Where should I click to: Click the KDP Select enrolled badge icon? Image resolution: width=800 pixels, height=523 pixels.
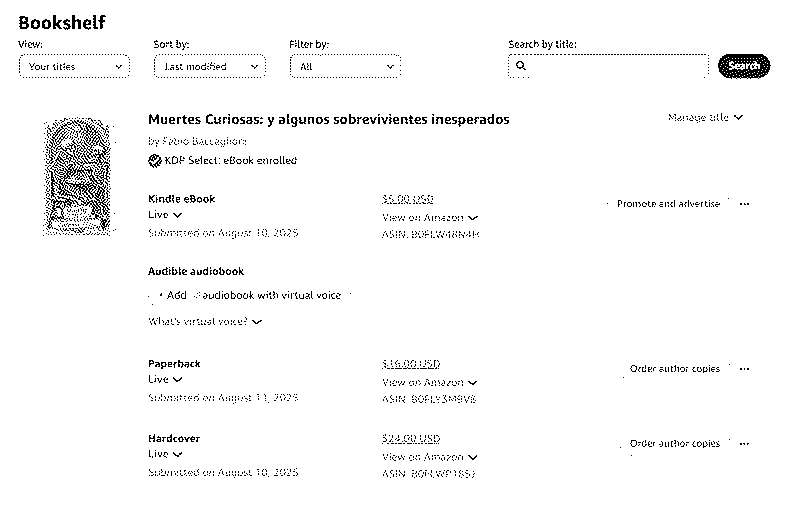pos(155,160)
